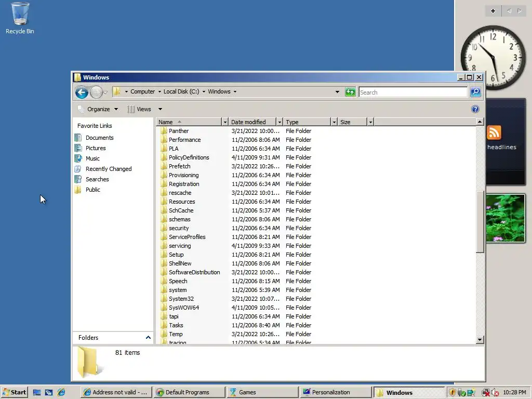Switch to Games taskbar window
This screenshot has height=399, width=532.
coord(262,392)
